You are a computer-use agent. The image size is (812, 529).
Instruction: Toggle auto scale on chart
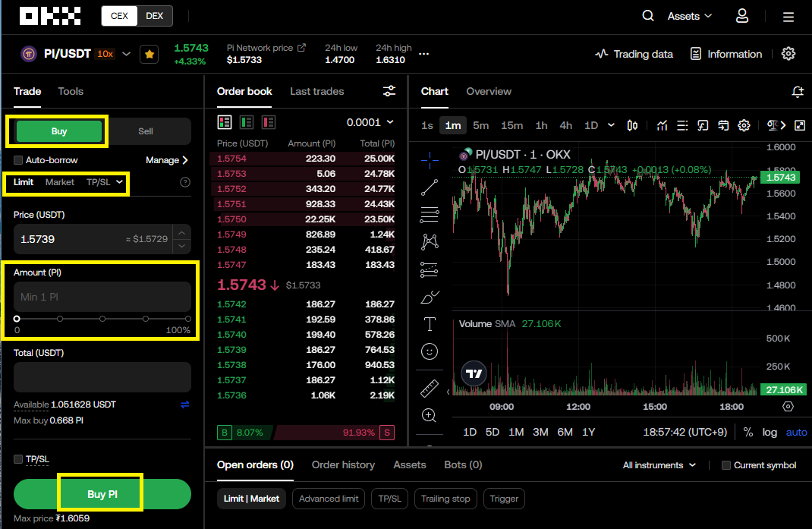click(x=796, y=432)
